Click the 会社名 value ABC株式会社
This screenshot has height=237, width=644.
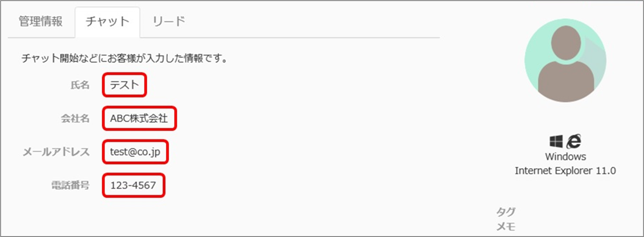139,118
